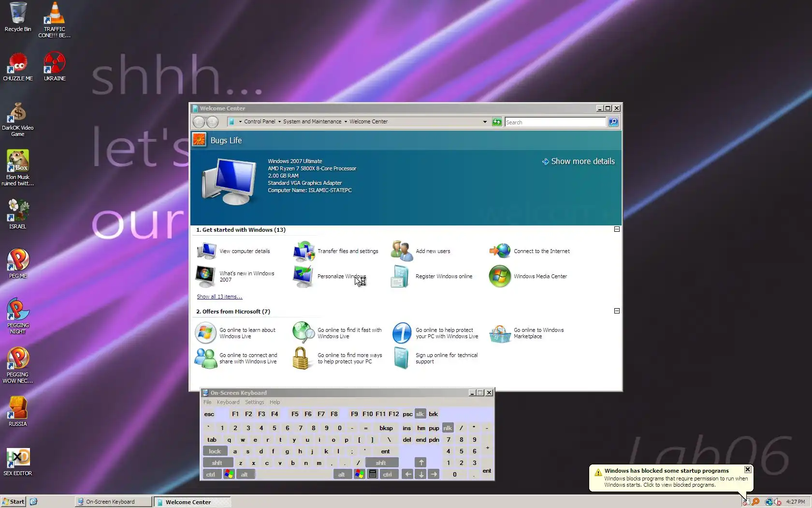This screenshot has width=812, height=508.
Task: Select the ISRAEL desktop shortcut
Action: click(x=18, y=214)
